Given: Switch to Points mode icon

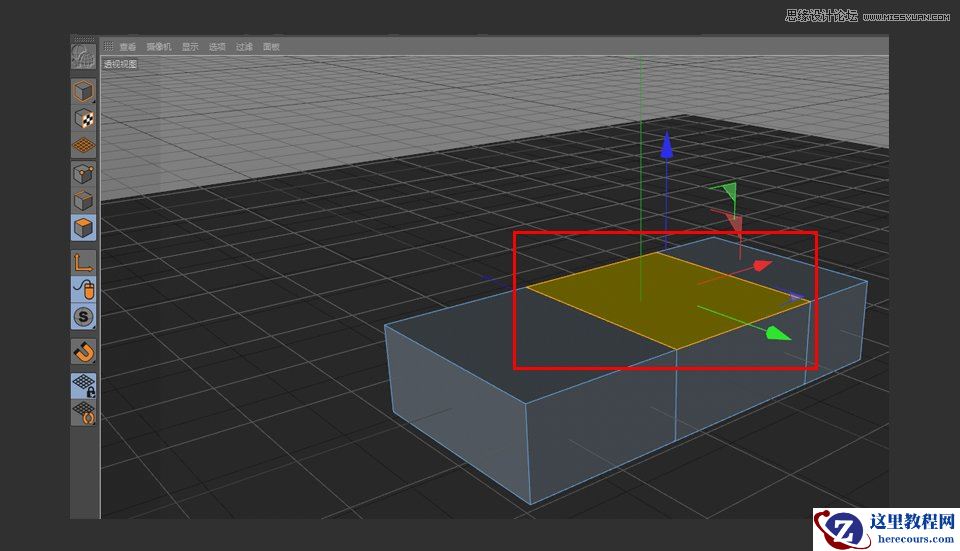Looking at the screenshot, I should [83, 174].
